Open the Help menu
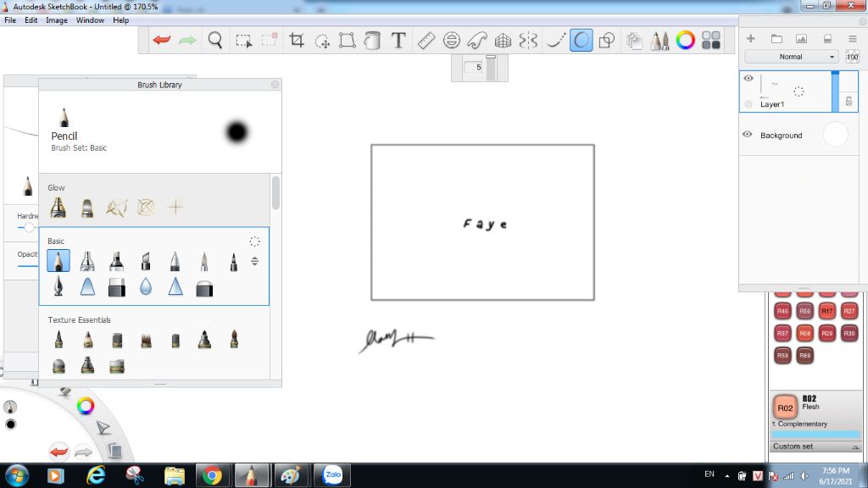The image size is (868, 488). 120,20
